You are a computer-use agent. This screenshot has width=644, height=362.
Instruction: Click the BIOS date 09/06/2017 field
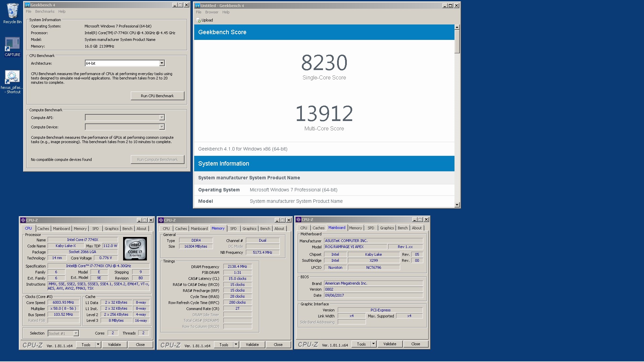pyautogui.click(x=373, y=295)
